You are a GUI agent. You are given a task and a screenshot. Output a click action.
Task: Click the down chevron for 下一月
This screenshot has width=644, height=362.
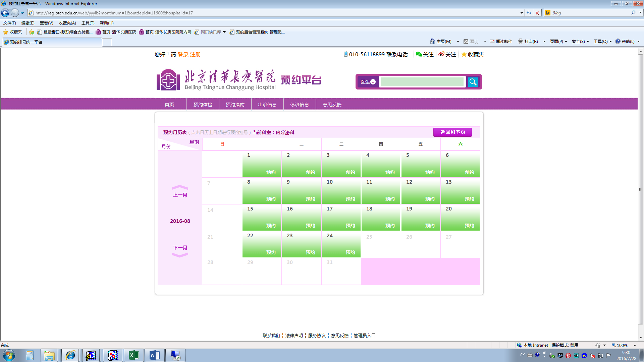click(180, 255)
